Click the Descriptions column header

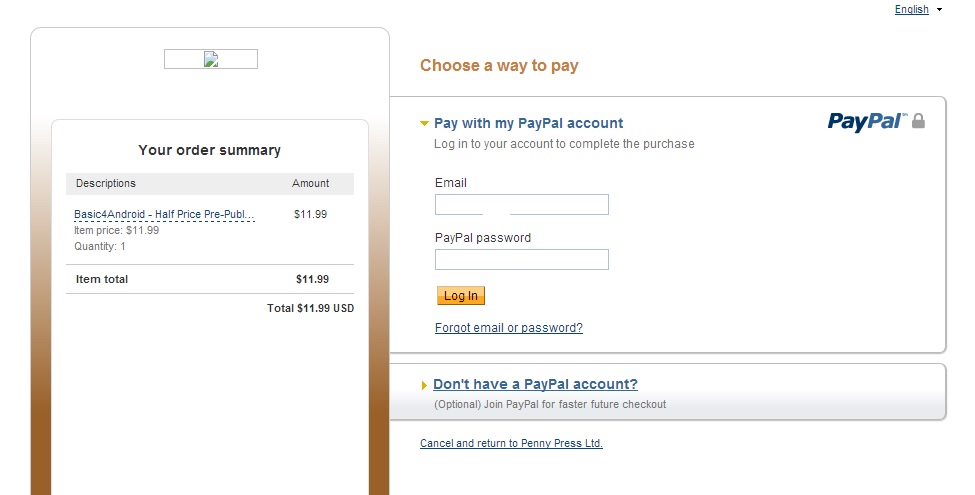pyautogui.click(x=106, y=184)
